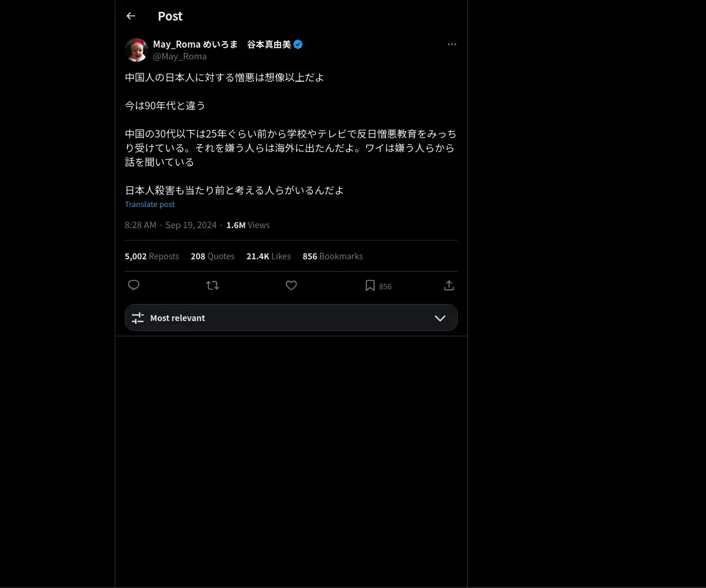This screenshot has width=706, height=588.
Task: Click the Translate post link
Action: (x=150, y=204)
